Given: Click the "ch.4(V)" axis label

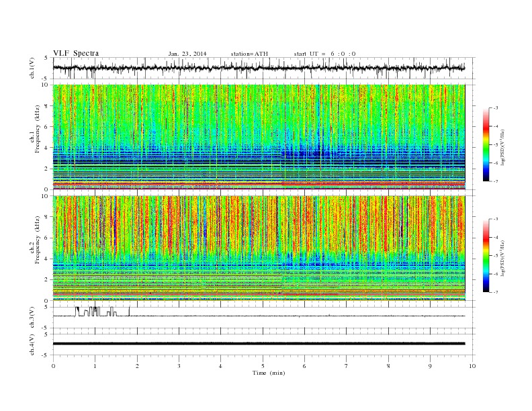Looking at the screenshot, I should coord(32,345).
